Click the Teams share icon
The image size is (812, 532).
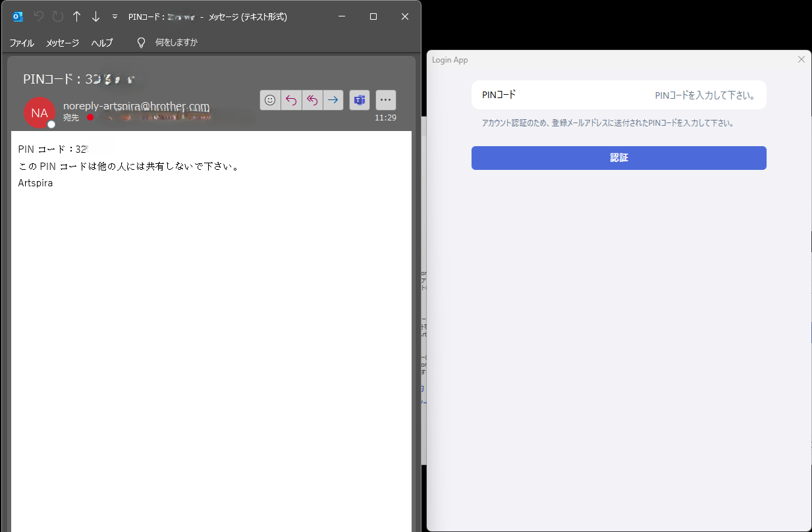[x=360, y=100]
